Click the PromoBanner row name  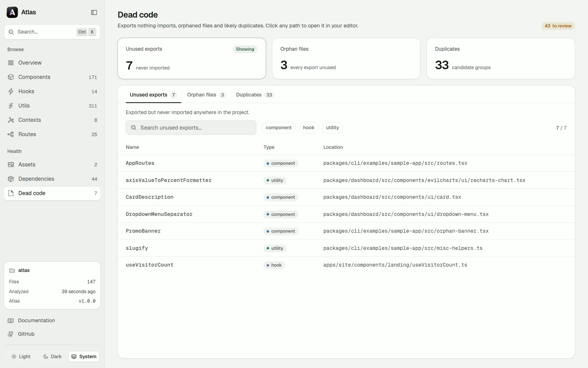tap(143, 231)
